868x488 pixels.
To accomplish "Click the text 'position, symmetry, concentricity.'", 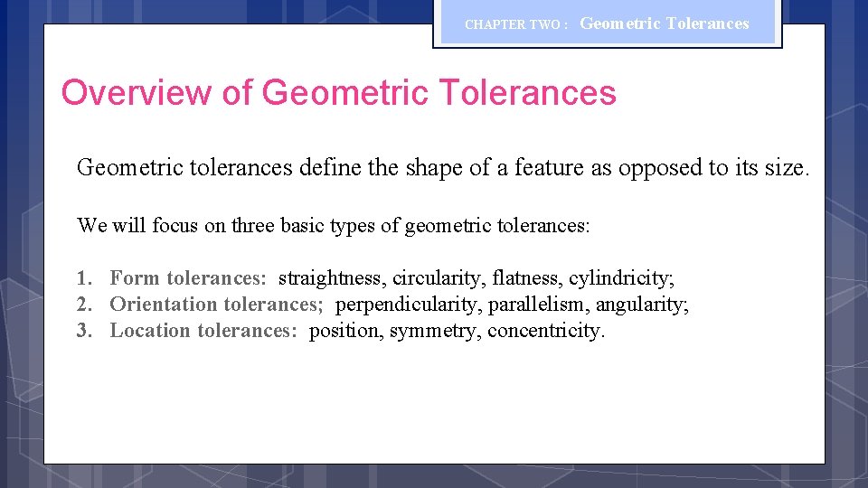I will [457, 331].
